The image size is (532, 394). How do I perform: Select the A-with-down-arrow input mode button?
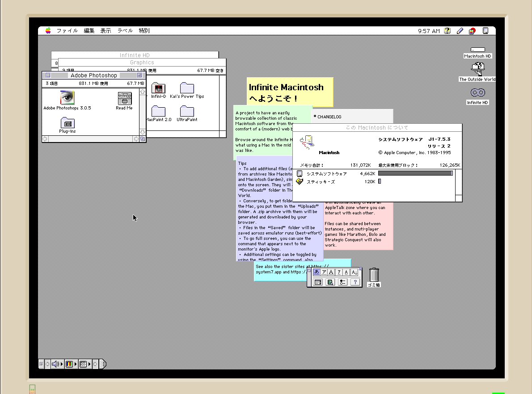354,272
